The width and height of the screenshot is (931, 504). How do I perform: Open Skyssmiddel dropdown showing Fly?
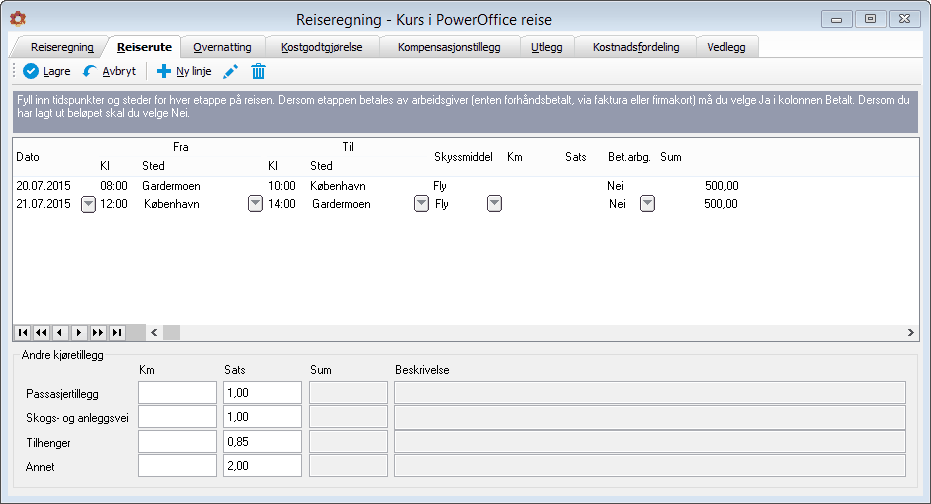[494, 204]
